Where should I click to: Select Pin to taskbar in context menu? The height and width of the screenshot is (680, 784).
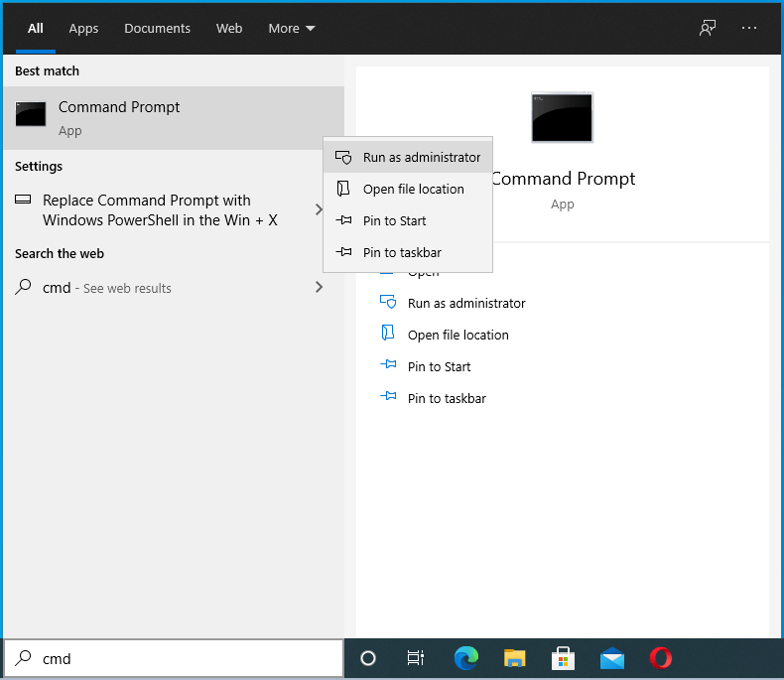coord(402,252)
